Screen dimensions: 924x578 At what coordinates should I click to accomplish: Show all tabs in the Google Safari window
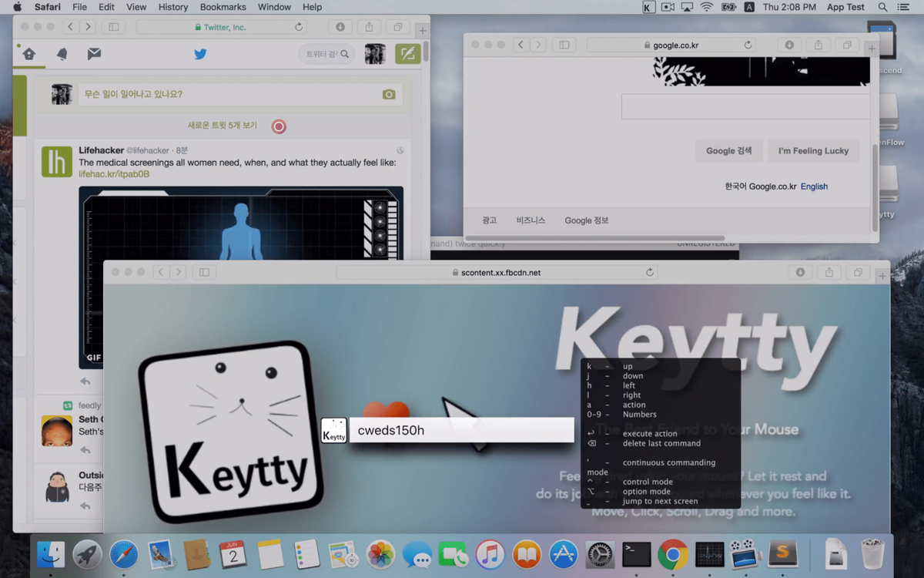847,45
